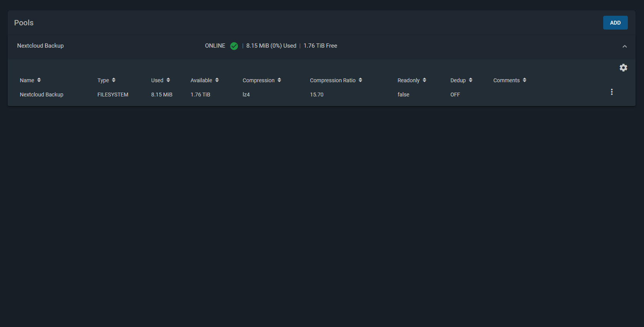Click the Type column header text
The width and height of the screenshot is (644, 327).
click(103, 80)
